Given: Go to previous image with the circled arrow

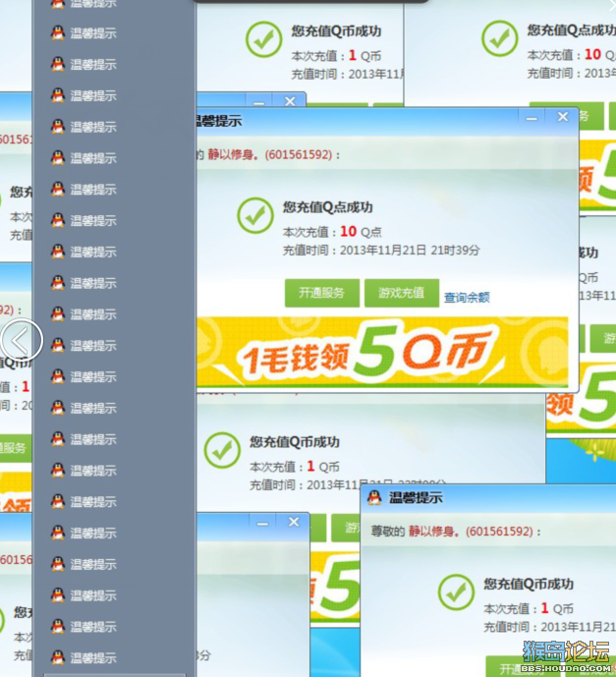Looking at the screenshot, I should pos(22,340).
